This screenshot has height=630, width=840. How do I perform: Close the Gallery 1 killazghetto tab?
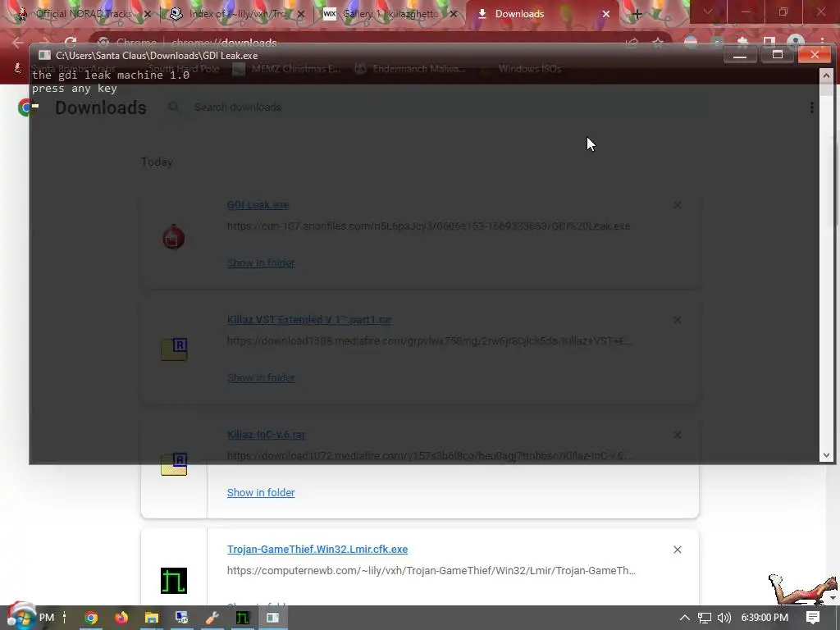point(454,15)
